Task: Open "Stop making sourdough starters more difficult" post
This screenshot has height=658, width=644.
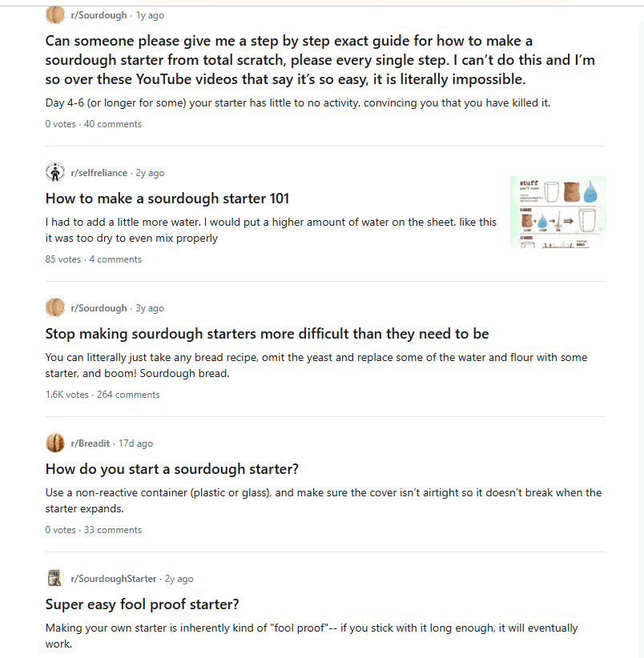Action: (267, 334)
